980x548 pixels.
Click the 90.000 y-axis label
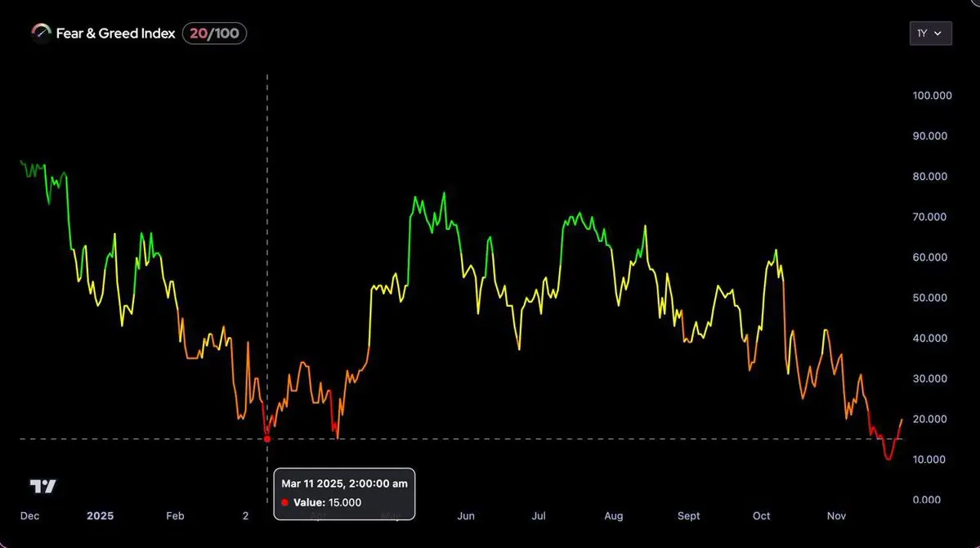pyautogui.click(x=929, y=136)
